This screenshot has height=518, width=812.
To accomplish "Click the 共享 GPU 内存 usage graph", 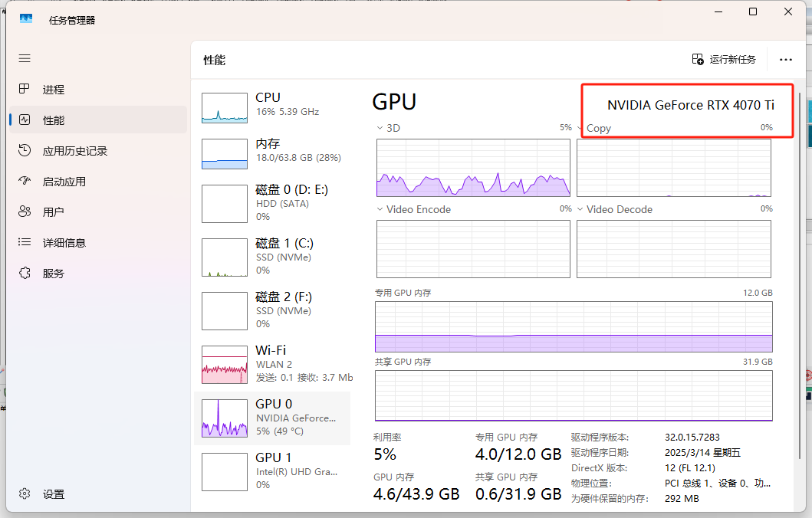I will pos(574,396).
